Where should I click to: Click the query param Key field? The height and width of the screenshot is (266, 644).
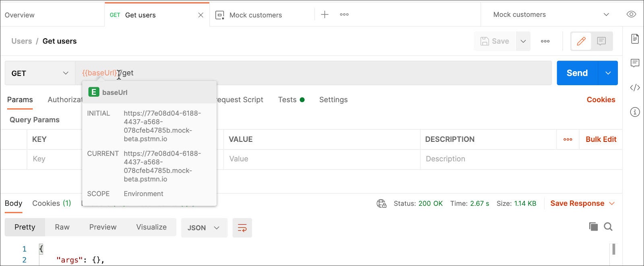[x=54, y=159]
